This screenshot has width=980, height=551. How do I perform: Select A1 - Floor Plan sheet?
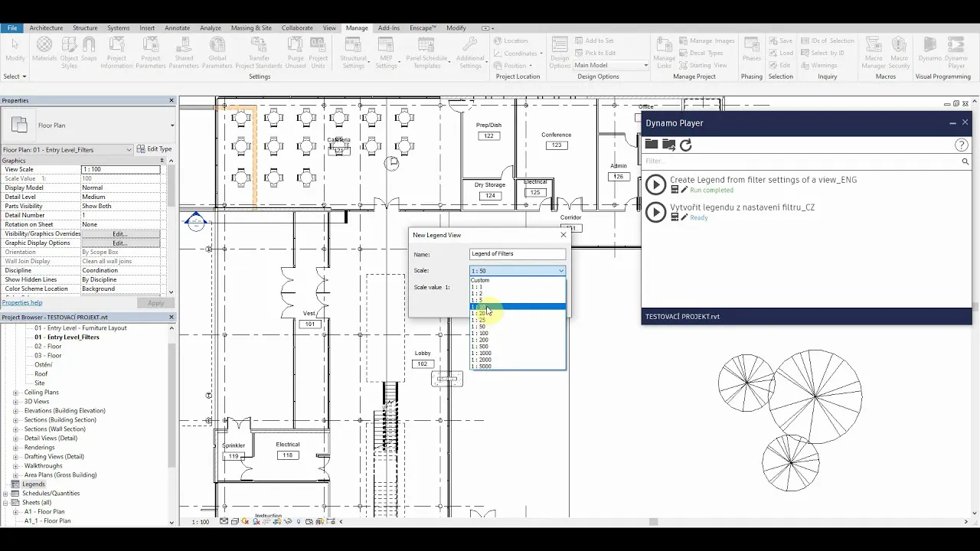point(44,511)
